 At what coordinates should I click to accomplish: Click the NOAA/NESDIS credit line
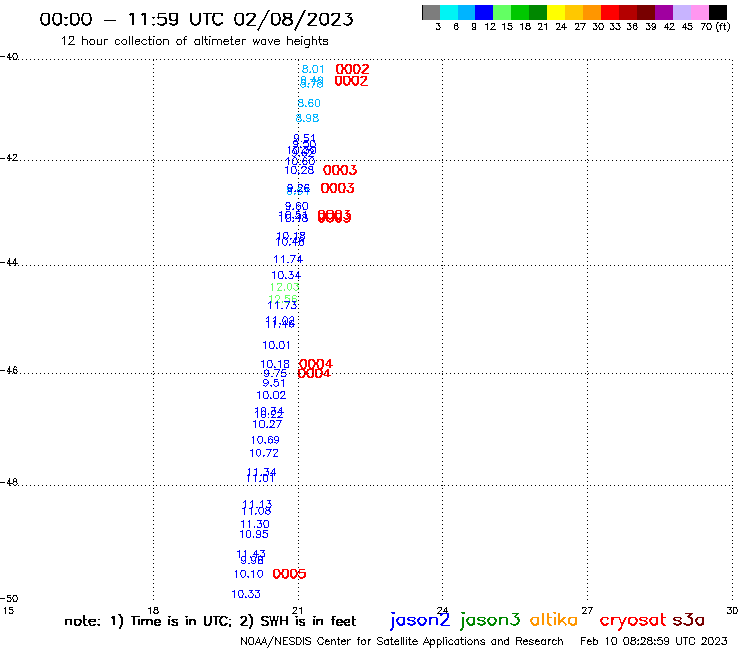coord(402,642)
